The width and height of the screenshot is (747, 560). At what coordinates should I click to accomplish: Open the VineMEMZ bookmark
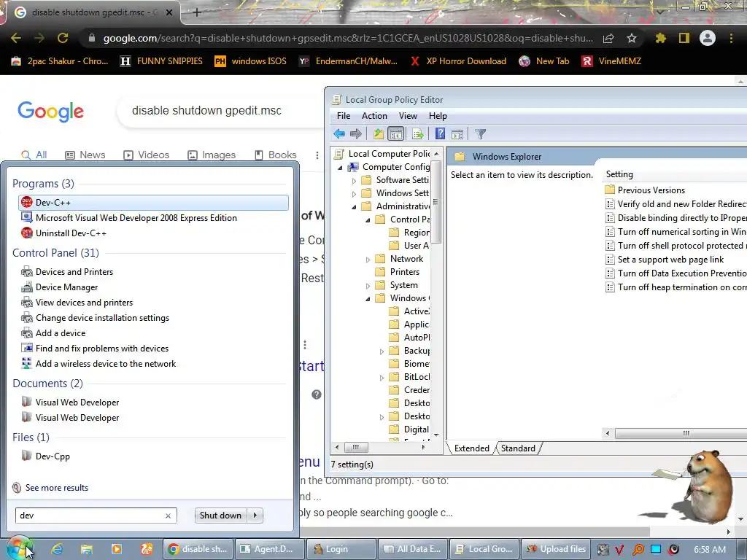pyautogui.click(x=612, y=61)
